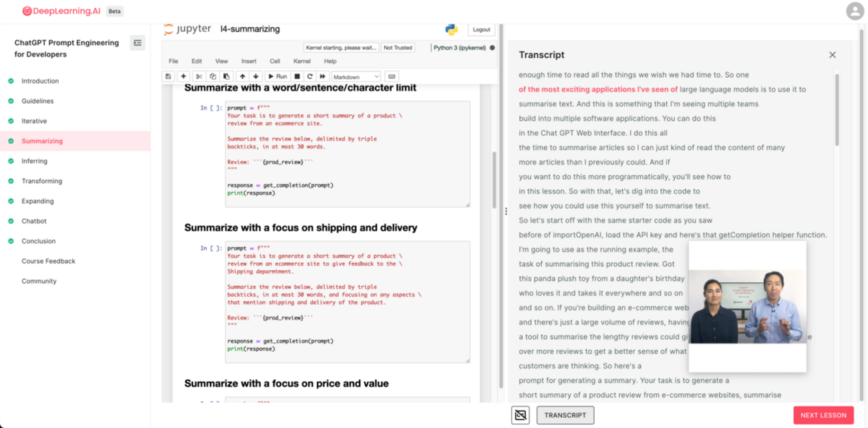Save notebook with the floppy disk icon

[168, 76]
